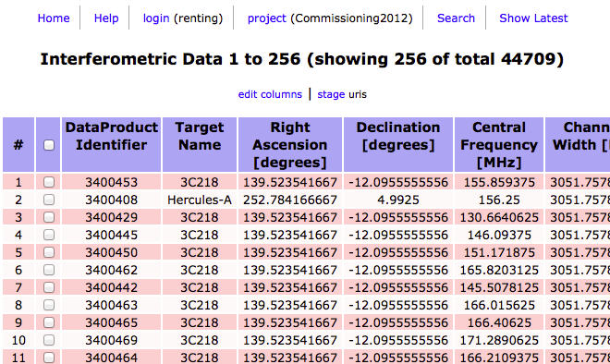This screenshot has width=610, height=364.
Task: Toggle the select-all header checkbox
Action: (49, 145)
